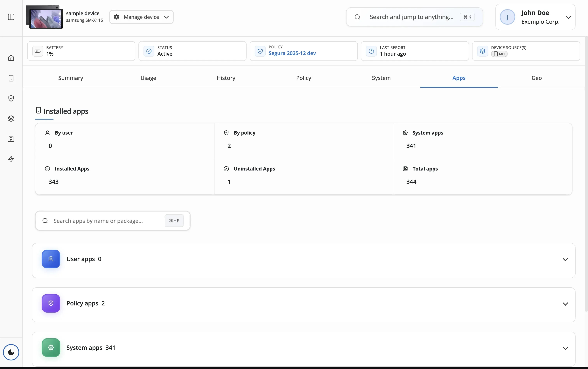Click the search magnifier in the top bar

pyautogui.click(x=357, y=17)
